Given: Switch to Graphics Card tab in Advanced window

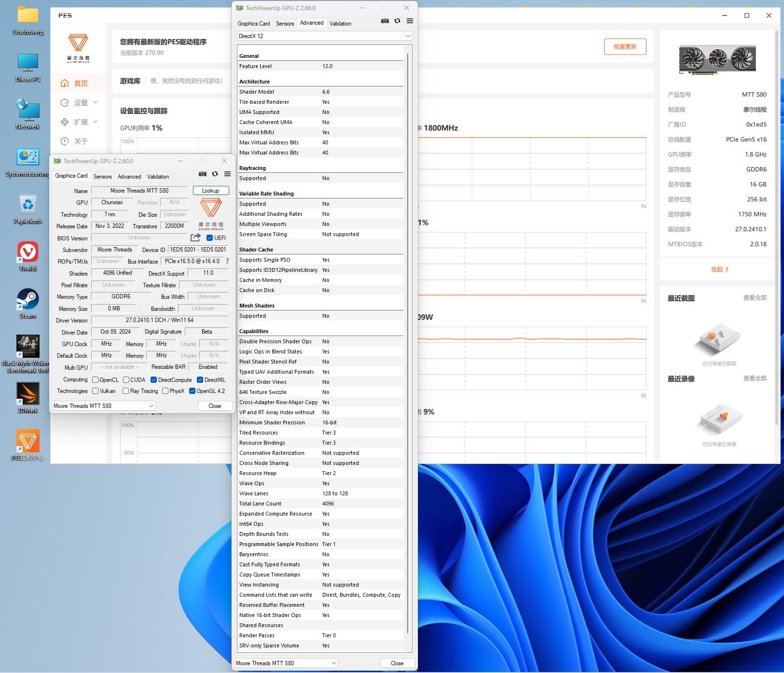Looking at the screenshot, I should pos(254,24).
